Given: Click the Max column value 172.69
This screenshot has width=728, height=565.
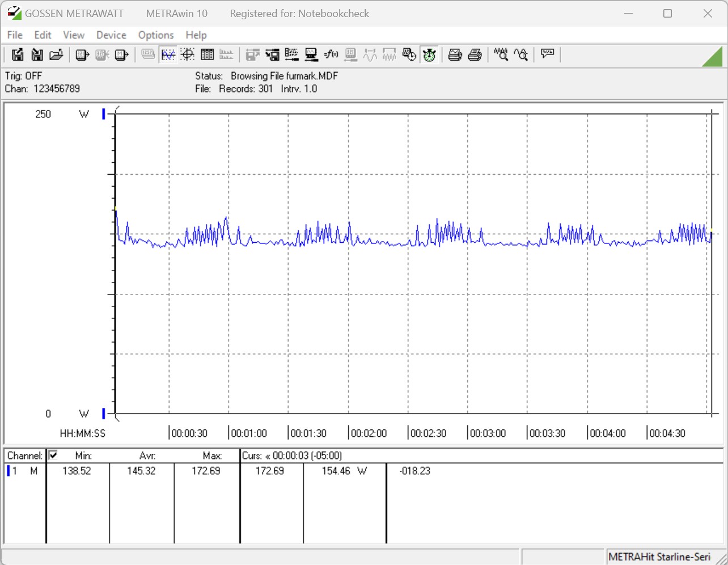Looking at the screenshot, I should click(206, 471).
